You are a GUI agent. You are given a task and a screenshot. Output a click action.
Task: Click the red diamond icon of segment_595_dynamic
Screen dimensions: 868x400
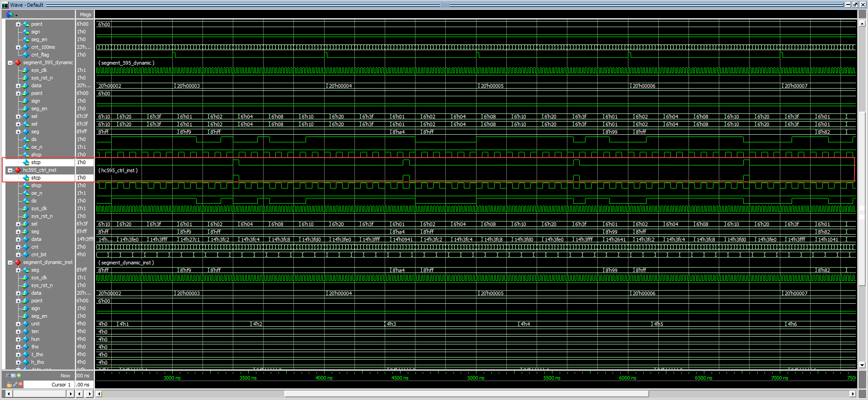18,62
